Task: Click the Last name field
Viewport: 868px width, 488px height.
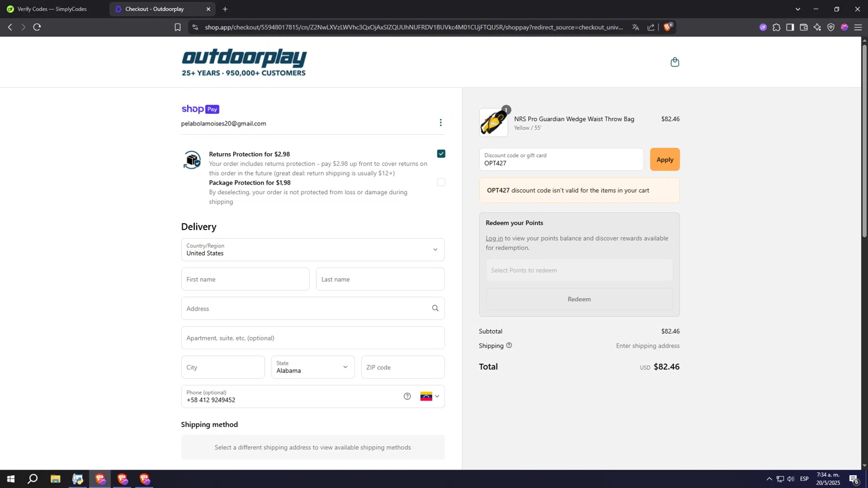Action: 380,279
